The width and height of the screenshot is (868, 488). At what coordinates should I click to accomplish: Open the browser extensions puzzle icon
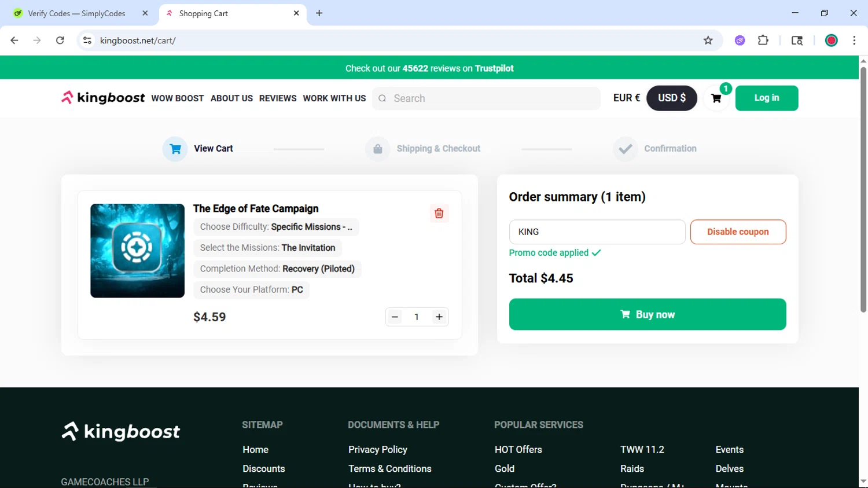(763, 41)
